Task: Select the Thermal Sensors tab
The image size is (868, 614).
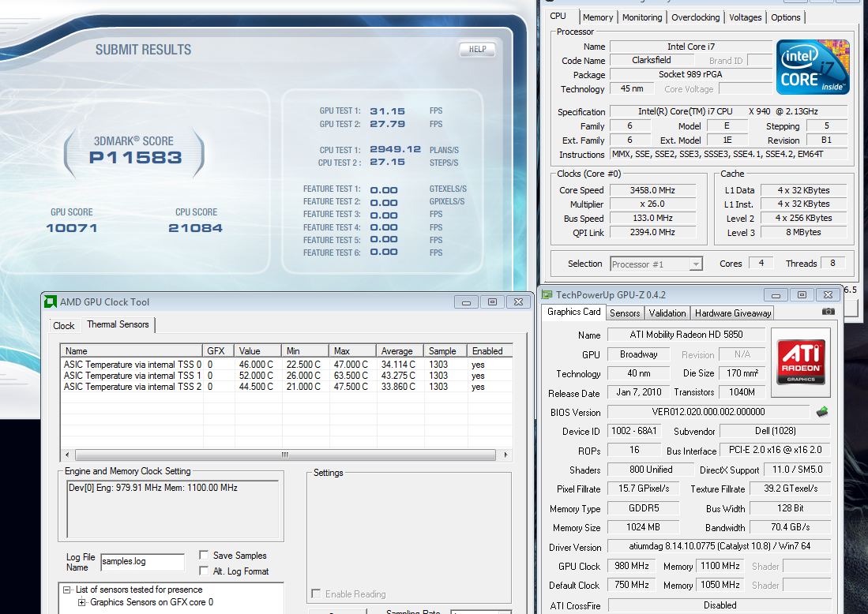Action: tap(118, 324)
